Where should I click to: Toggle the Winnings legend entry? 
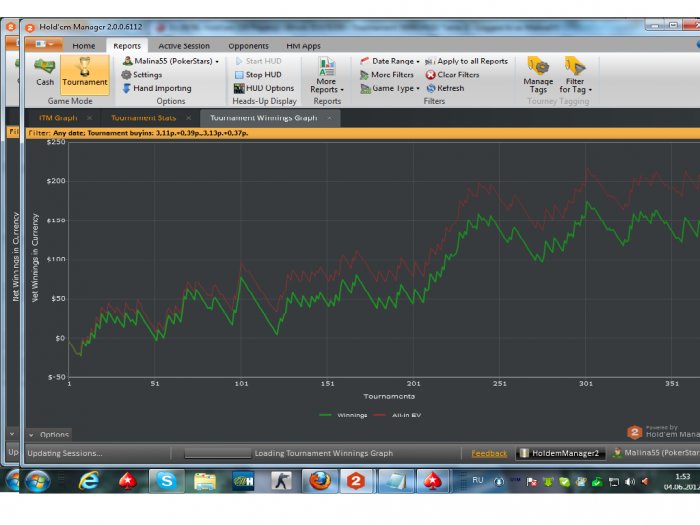(x=343, y=415)
